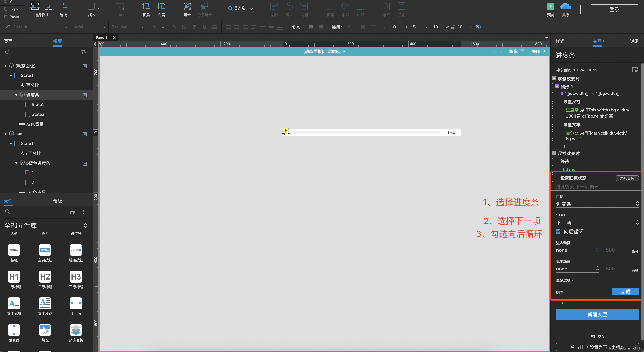
Task: Open the Insert (插入) tool
Action: [x=91, y=6]
